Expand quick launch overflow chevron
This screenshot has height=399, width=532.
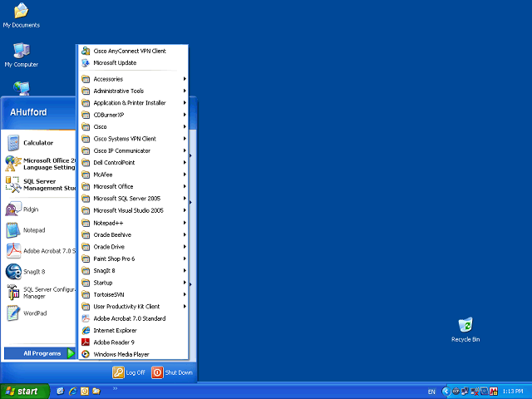click(115, 388)
